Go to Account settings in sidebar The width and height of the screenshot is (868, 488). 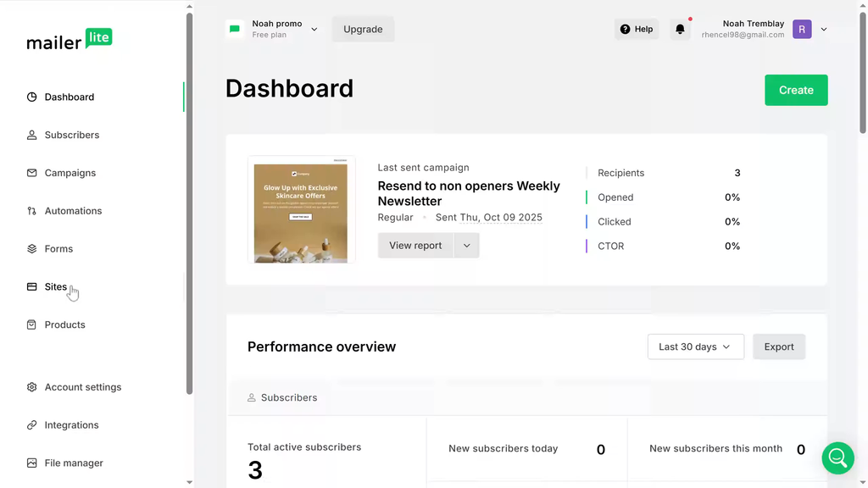click(82, 387)
